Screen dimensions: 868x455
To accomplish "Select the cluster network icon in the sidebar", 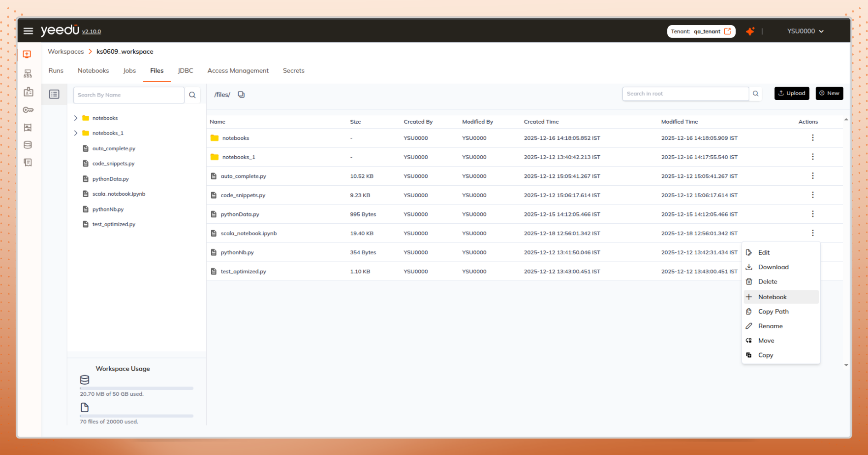I will 28,73.
